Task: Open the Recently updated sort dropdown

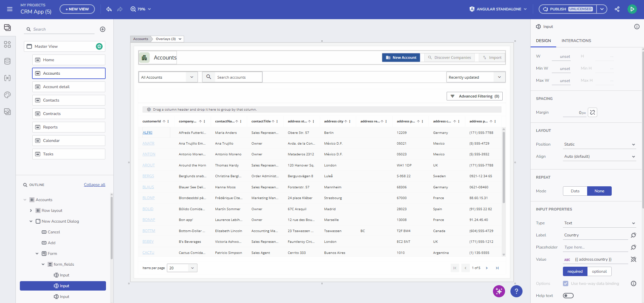Action: [x=475, y=77]
